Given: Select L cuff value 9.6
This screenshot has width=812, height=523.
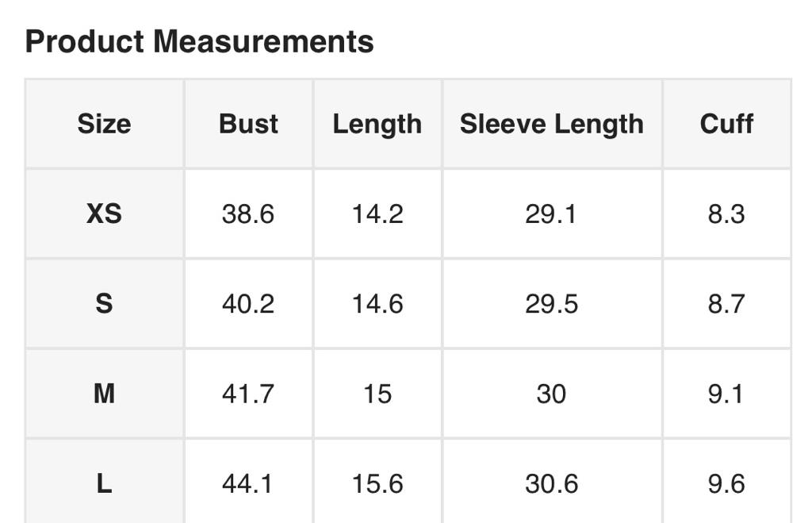Looking at the screenshot, I should [726, 483].
